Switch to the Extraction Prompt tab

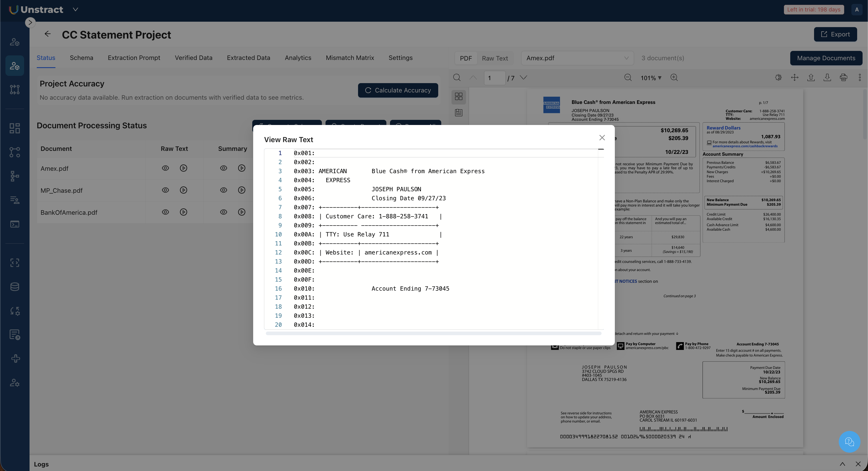point(134,58)
